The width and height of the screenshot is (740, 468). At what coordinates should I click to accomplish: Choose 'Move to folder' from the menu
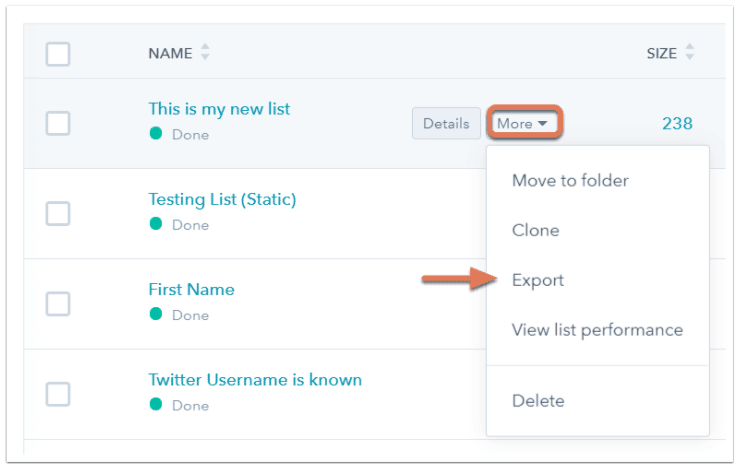click(x=570, y=181)
